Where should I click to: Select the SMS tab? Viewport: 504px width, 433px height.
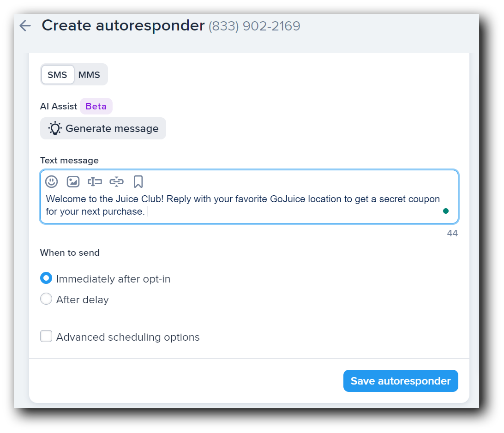pos(58,74)
